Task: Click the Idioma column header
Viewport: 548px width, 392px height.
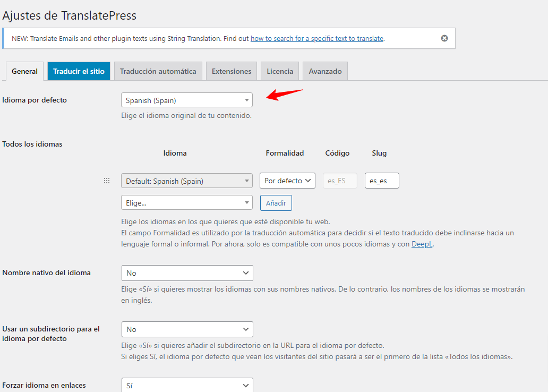Action: pyautogui.click(x=175, y=153)
